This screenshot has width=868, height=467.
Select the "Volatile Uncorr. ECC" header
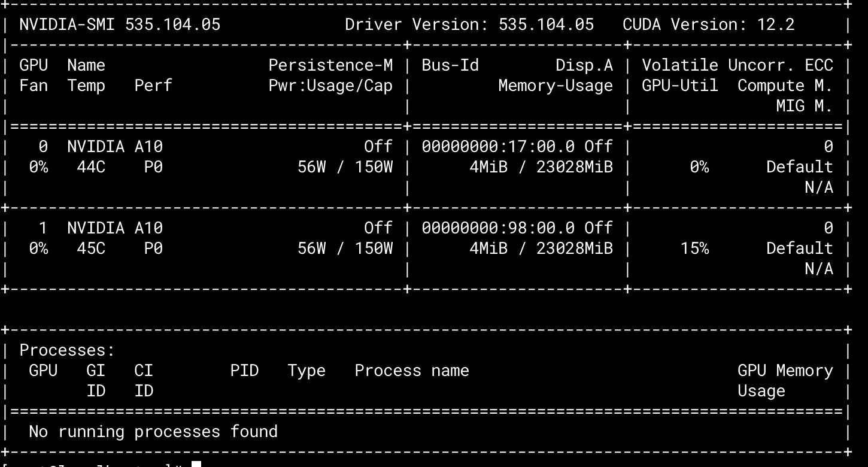tap(738, 65)
